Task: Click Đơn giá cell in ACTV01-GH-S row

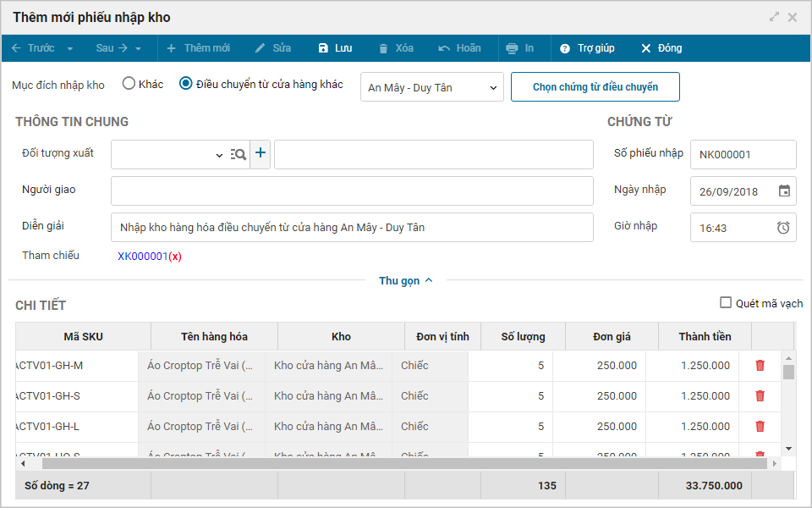Action: click(599, 396)
